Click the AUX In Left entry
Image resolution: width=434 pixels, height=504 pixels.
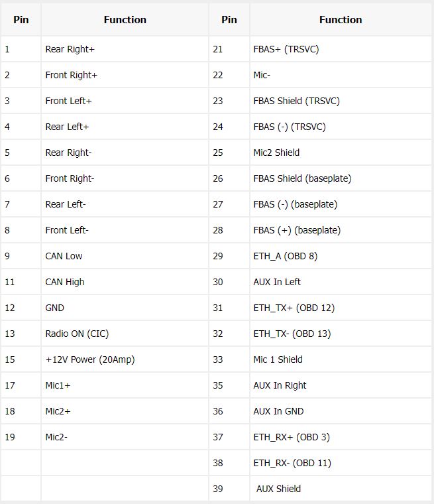[341, 282]
